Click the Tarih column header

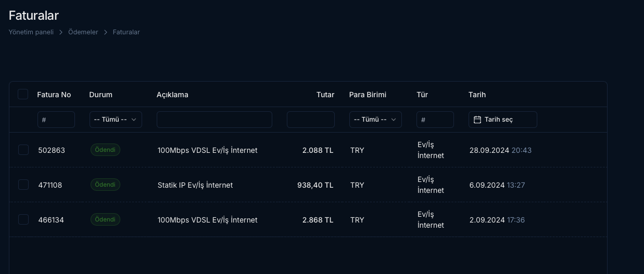[477, 95]
